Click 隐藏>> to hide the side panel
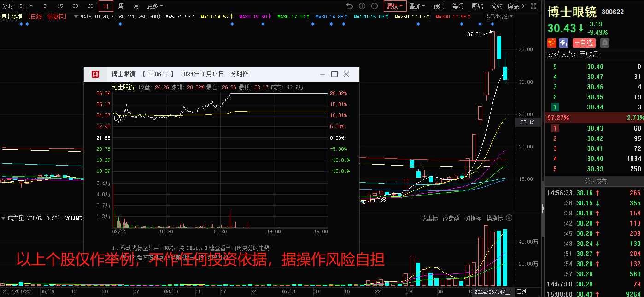 516,6
